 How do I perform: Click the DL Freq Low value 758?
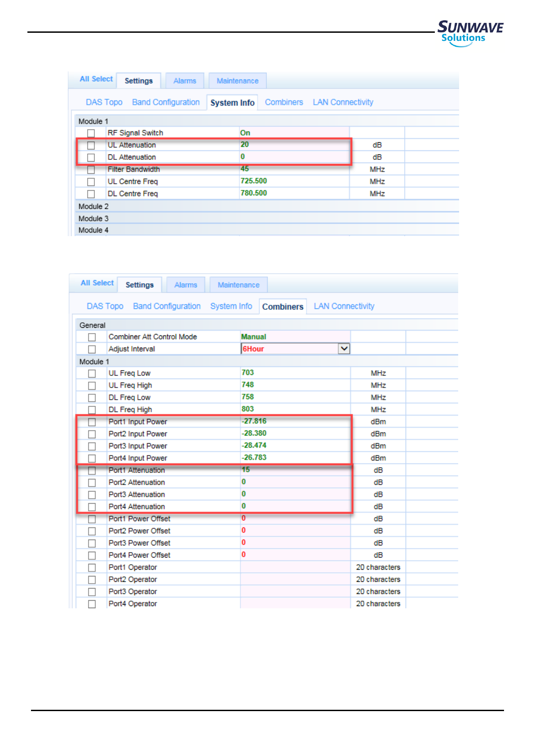[248, 397]
